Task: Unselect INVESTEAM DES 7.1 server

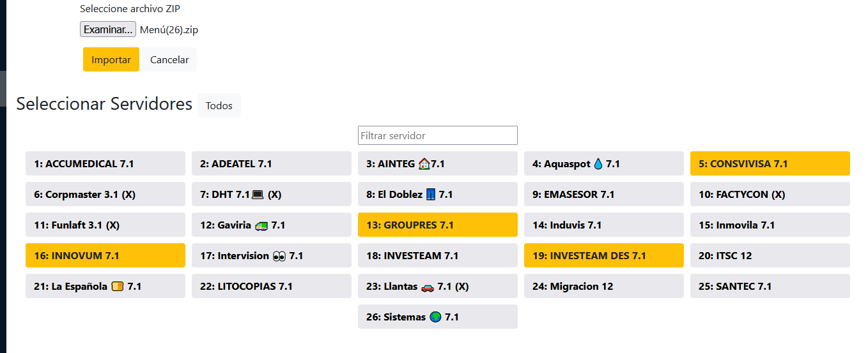Action: [603, 255]
